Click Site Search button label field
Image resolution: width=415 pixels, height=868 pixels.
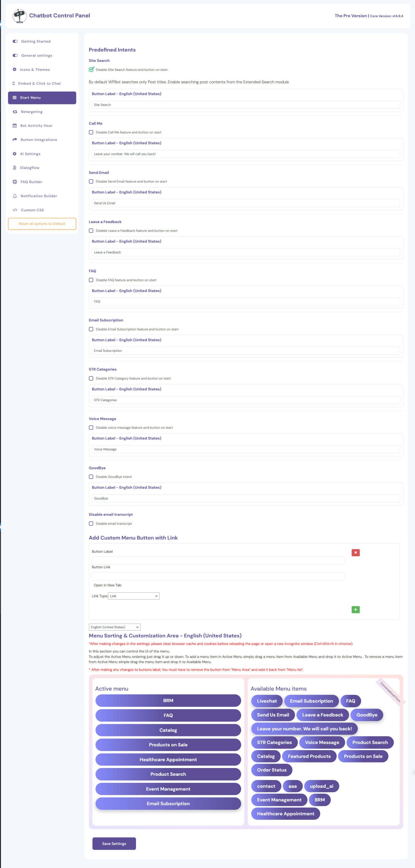(x=246, y=105)
